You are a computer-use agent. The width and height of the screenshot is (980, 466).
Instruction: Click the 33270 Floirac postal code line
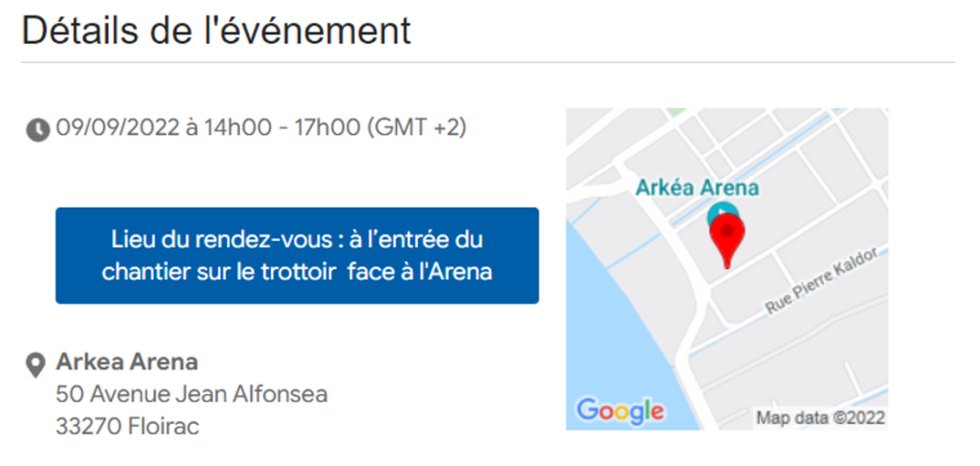[127, 427]
